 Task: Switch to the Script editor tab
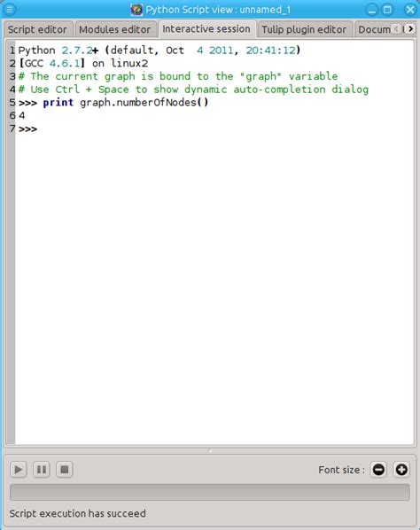(x=37, y=29)
